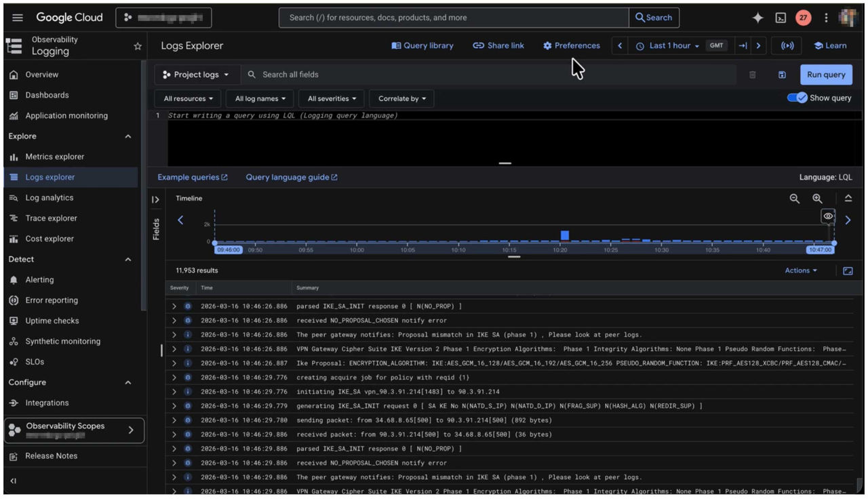Collapse the Configure section
This screenshot has height=499, width=868.
pyautogui.click(x=128, y=382)
